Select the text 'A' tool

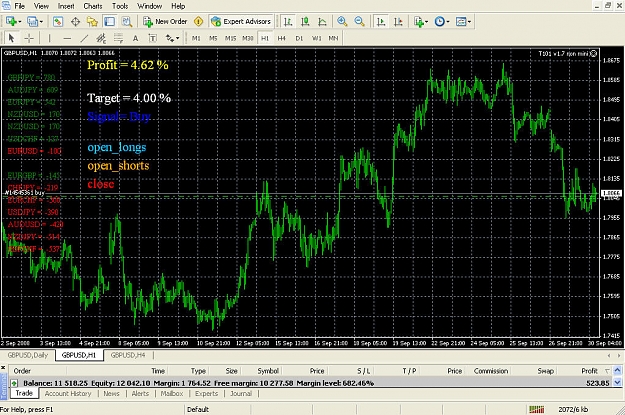pyautogui.click(x=136, y=38)
